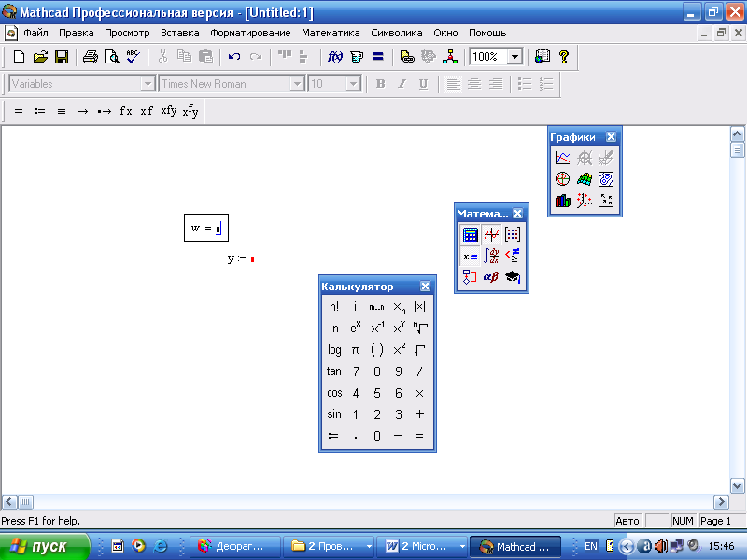747x560 pixels.
Task: Insert a contour plot from Графики palette
Action: coord(605,179)
